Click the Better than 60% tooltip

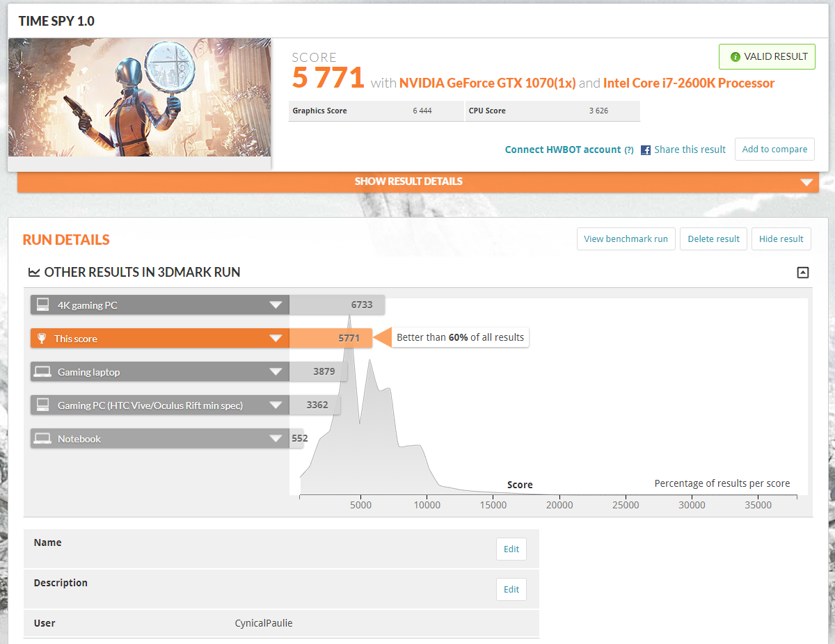[x=460, y=337]
